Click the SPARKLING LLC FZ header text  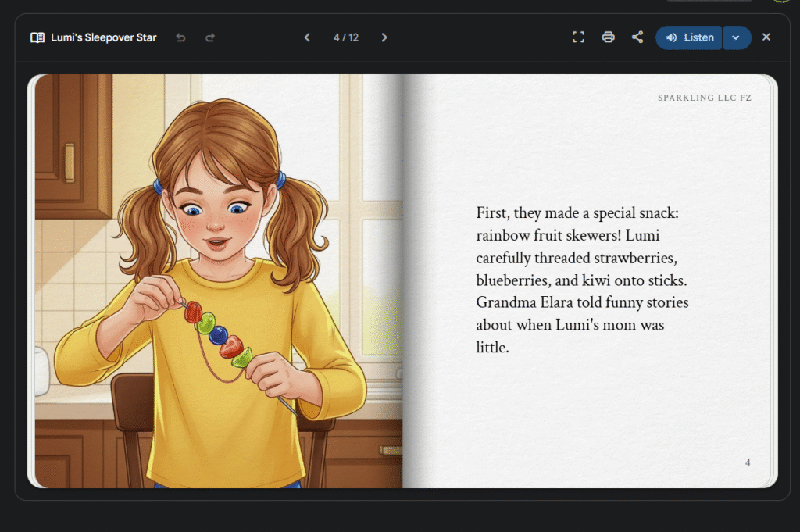tap(704, 98)
